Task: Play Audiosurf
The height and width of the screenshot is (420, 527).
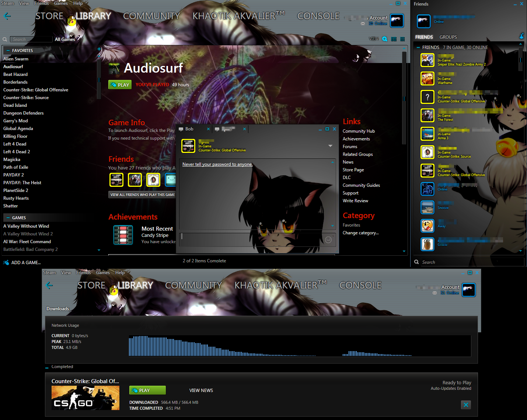Action: pyautogui.click(x=120, y=85)
